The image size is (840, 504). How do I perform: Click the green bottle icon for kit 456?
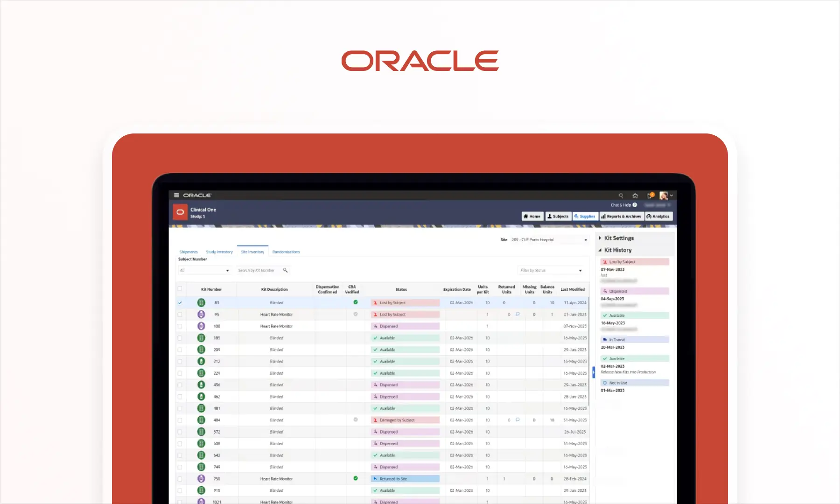click(x=201, y=385)
